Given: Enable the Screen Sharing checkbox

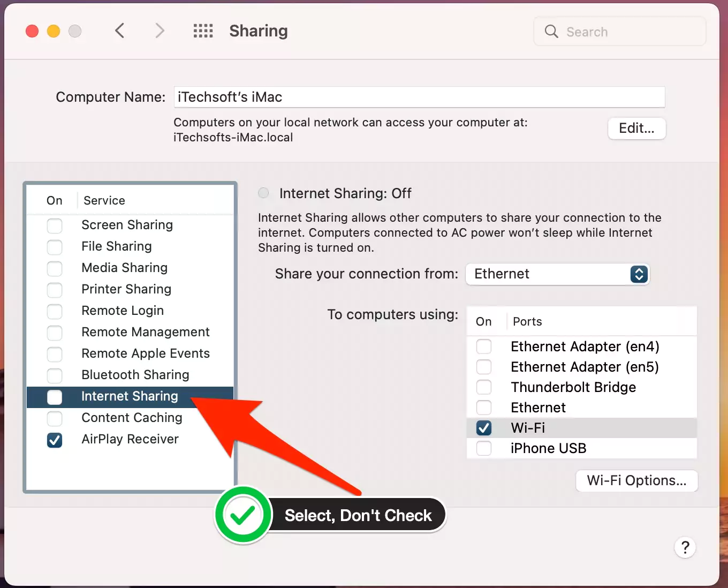Looking at the screenshot, I should point(55,225).
